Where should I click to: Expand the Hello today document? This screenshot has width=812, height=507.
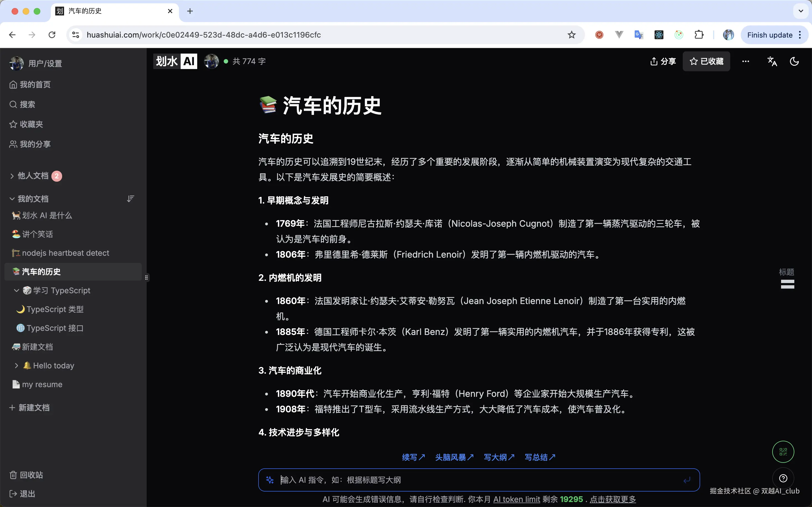point(17,366)
